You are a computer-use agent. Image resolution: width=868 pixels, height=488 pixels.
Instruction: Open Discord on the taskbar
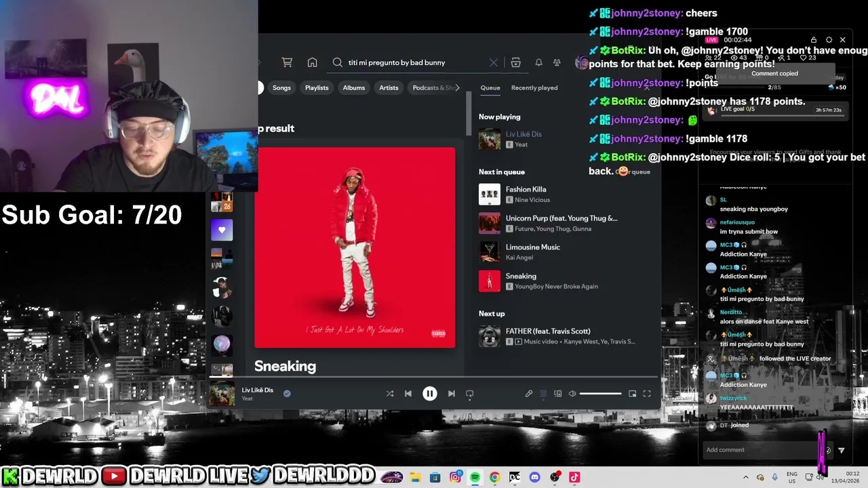click(x=534, y=477)
